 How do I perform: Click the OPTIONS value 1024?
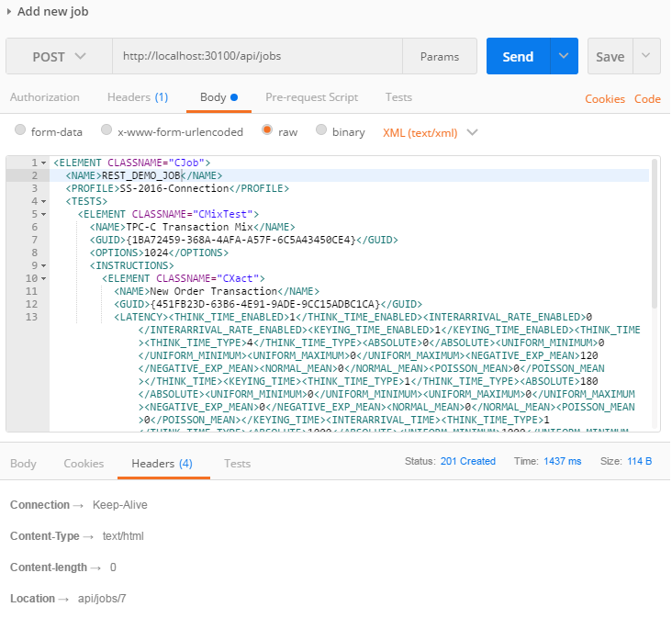pyautogui.click(x=156, y=253)
